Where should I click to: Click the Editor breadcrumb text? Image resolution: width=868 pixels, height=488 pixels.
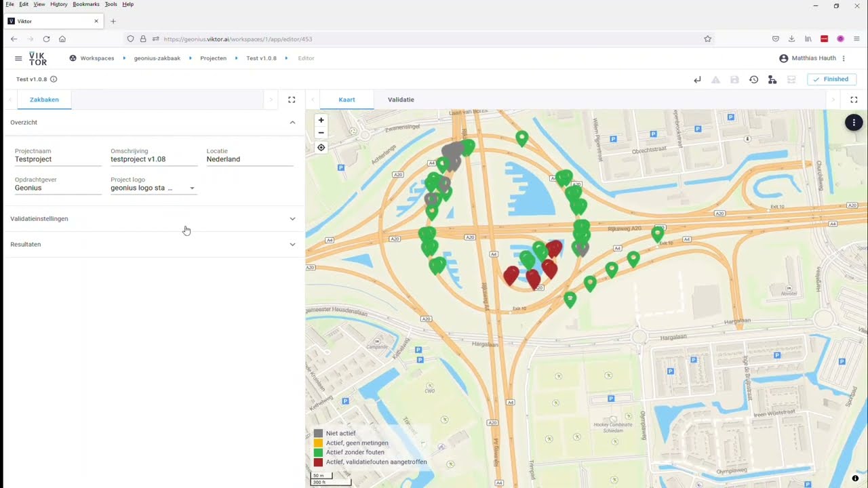point(307,58)
